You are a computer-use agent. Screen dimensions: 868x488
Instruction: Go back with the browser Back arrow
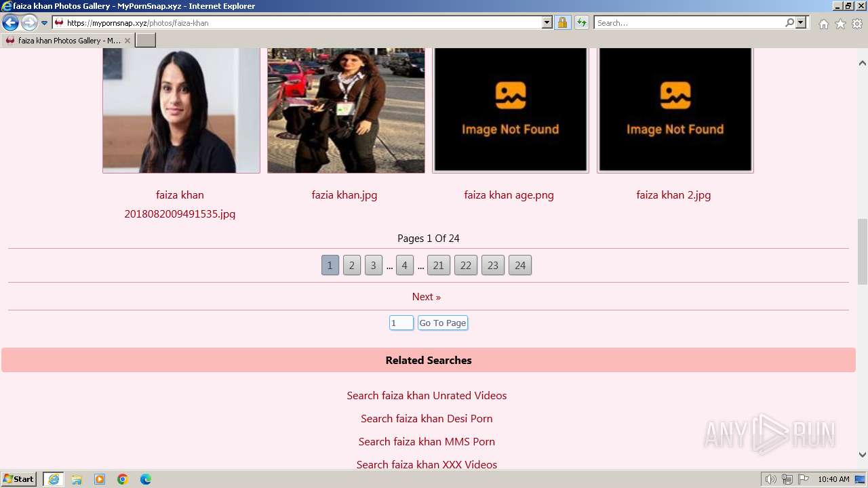10,23
